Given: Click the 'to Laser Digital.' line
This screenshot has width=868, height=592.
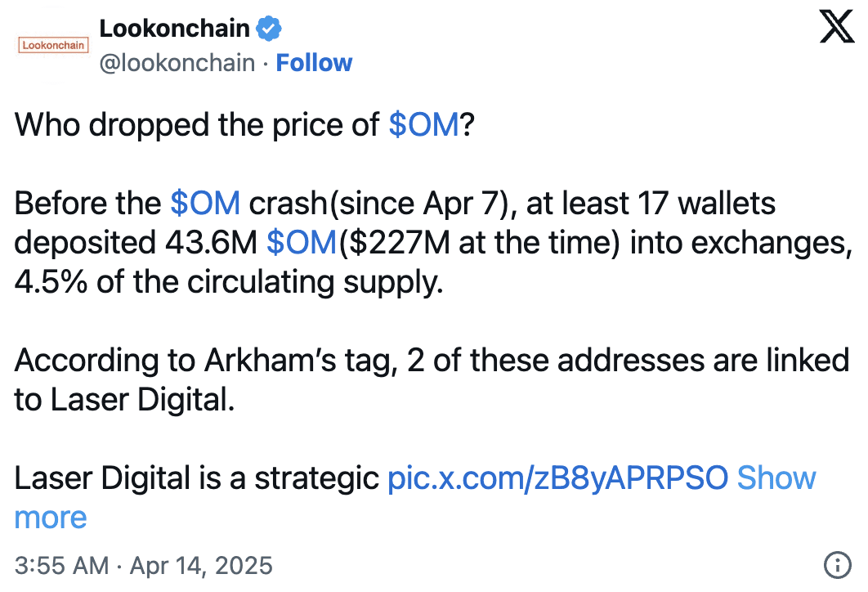Looking at the screenshot, I should tap(124, 400).
